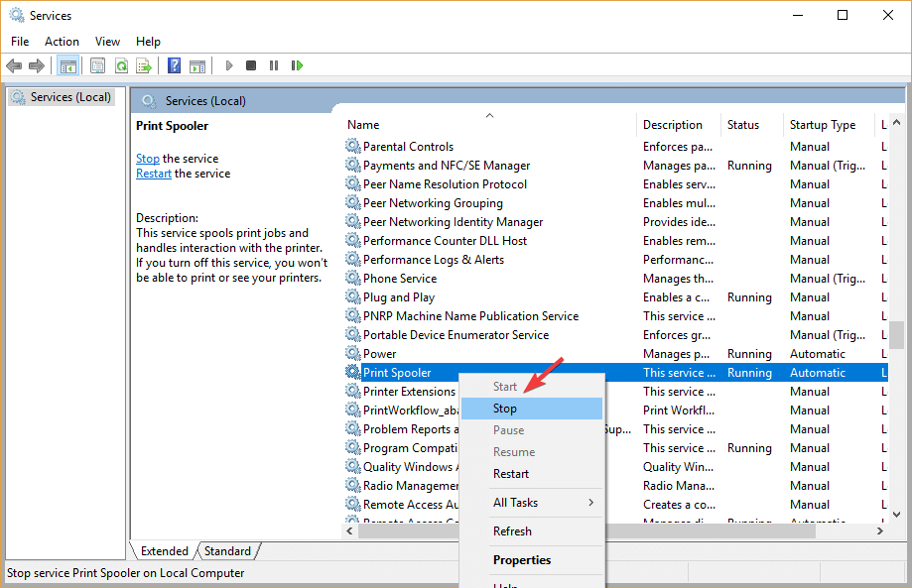Click the Quality Win... description cell
The image size is (912, 588).
pos(678,467)
